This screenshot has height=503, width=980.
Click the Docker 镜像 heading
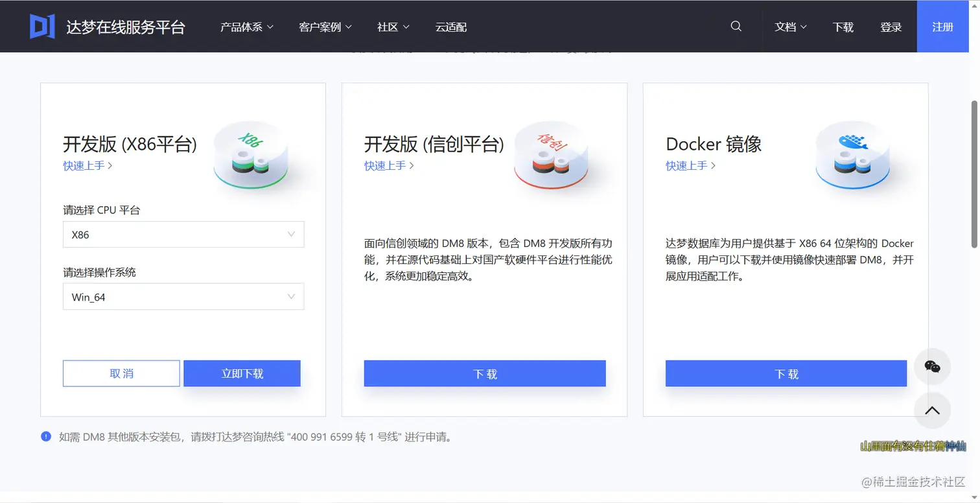click(714, 144)
